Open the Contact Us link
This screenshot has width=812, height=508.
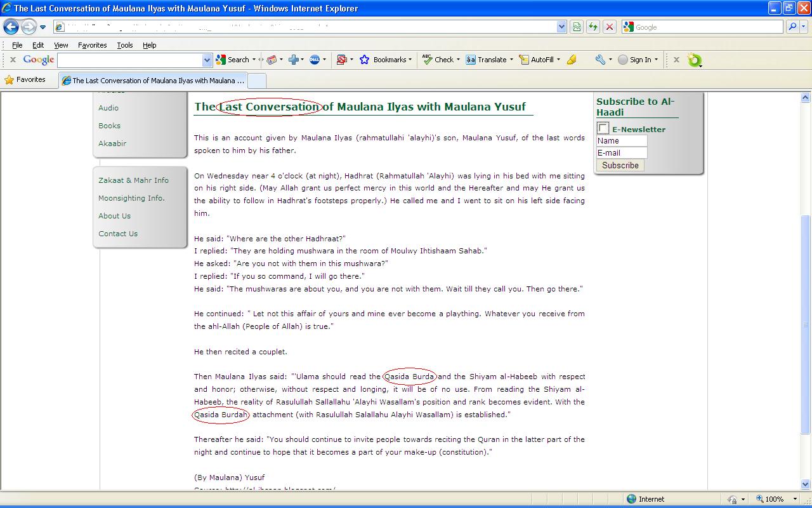click(x=118, y=234)
